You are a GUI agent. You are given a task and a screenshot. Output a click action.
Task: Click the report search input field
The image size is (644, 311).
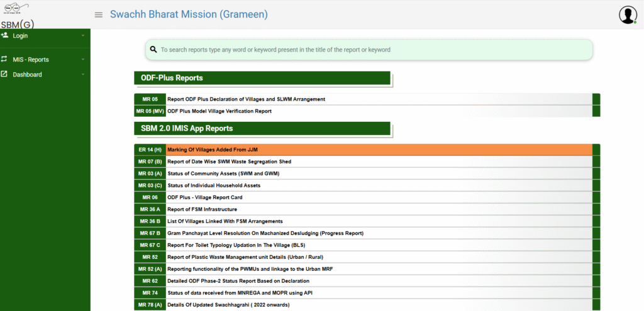369,50
